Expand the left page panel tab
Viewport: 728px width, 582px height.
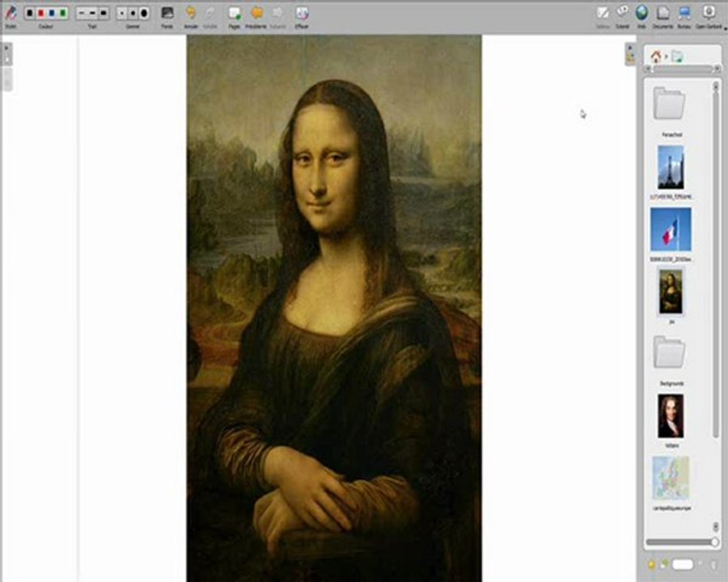pos(7,55)
